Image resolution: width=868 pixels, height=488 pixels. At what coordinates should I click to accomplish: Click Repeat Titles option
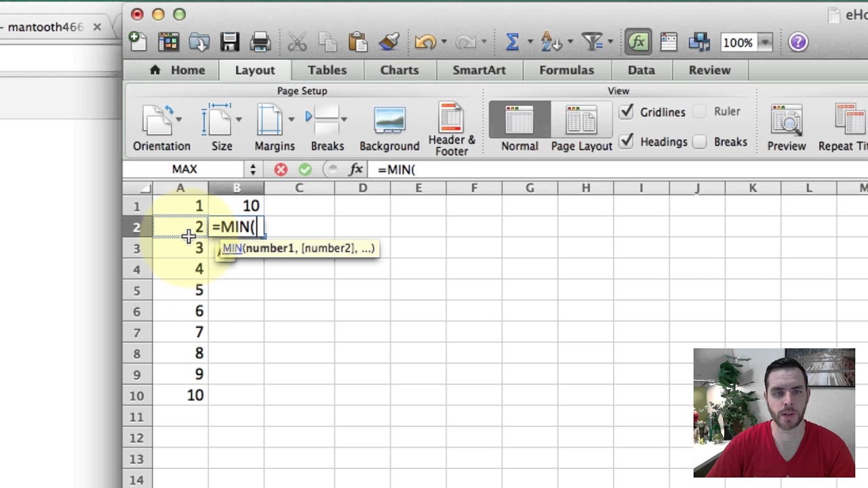[x=843, y=128]
